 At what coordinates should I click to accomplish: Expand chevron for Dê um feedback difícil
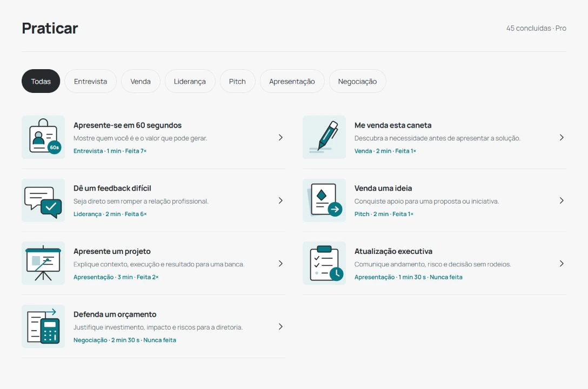pos(280,200)
